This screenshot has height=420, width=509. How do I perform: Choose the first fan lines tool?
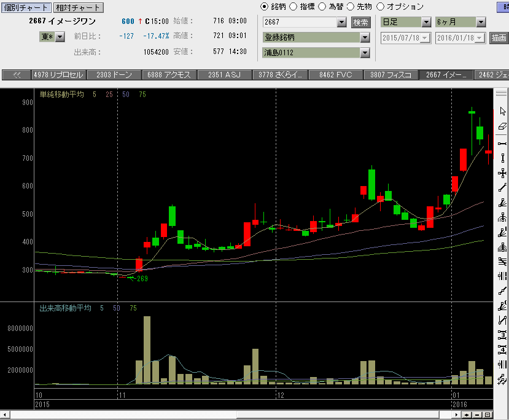[502, 203]
